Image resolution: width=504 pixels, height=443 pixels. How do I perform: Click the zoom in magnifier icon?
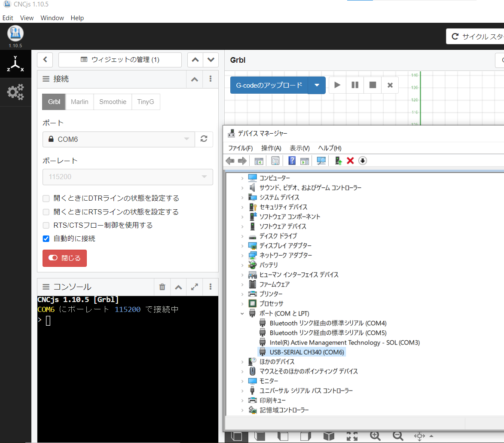[375, 436]
